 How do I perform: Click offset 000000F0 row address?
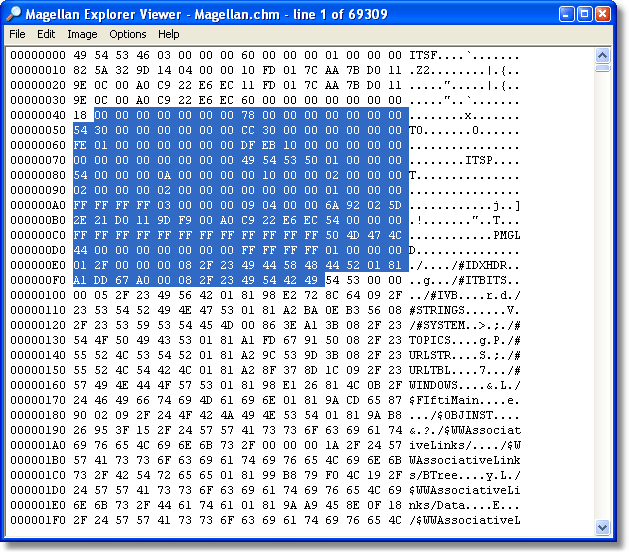point(38,280)
